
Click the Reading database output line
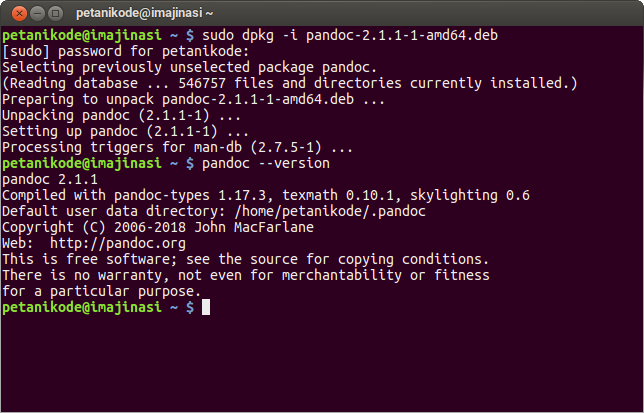pyautogui.click(x=290, y=83)
